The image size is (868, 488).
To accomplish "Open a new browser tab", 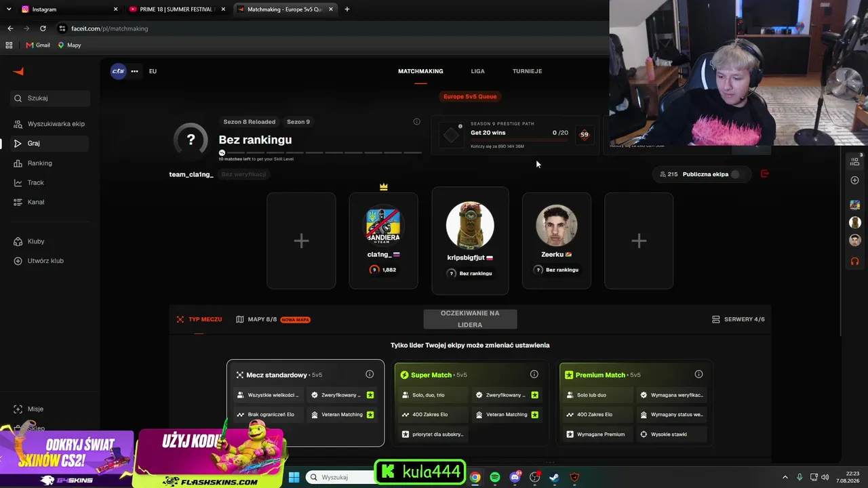I will [x=347, y=9].
